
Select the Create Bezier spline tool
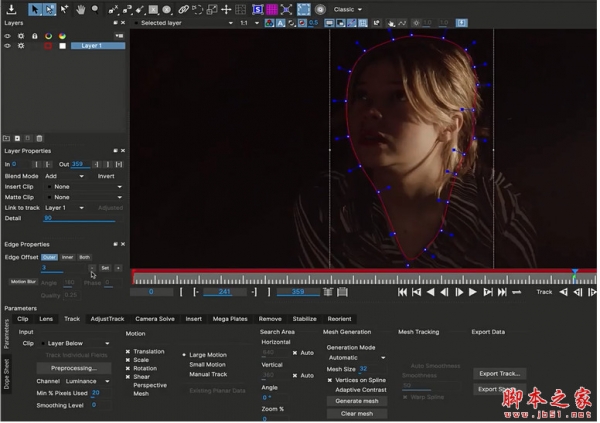[127, 10]
